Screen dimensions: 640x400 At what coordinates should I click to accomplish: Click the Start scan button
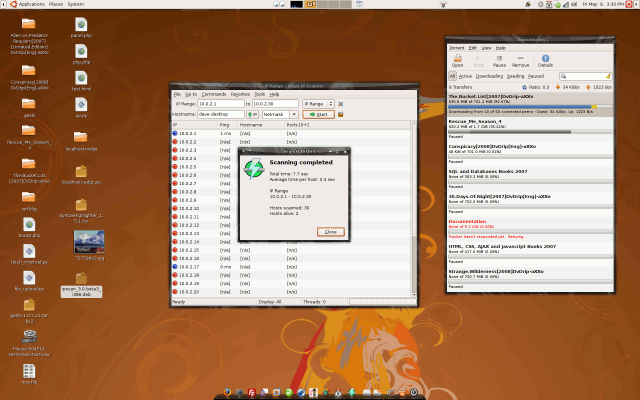318,114
